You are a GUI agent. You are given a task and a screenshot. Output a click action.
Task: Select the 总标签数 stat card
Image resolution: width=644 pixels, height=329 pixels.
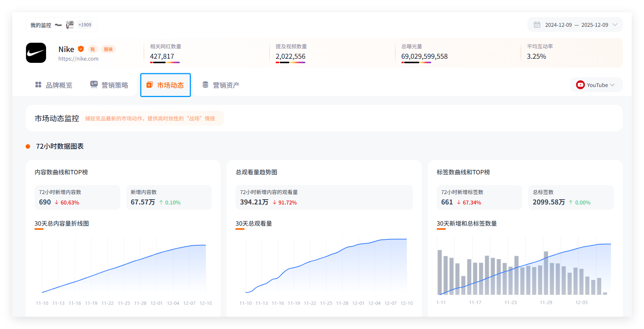tap(570, 197)
